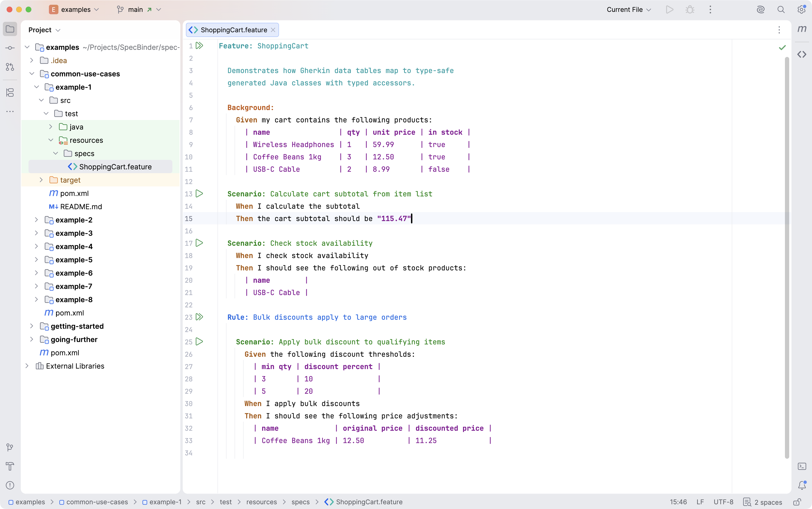Image resolution: width=812 pixels, height=509 pixels.
Task: Open the Terminal tool window
Action: [x=802, y=466]
